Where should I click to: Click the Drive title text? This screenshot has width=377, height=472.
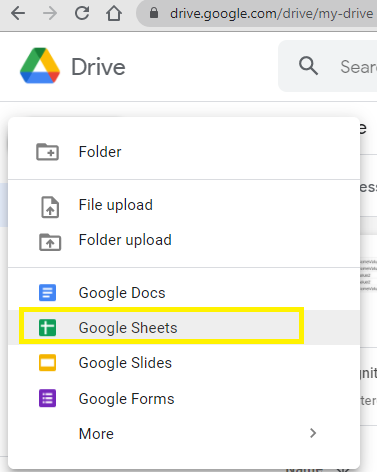(x=98, y=67)
